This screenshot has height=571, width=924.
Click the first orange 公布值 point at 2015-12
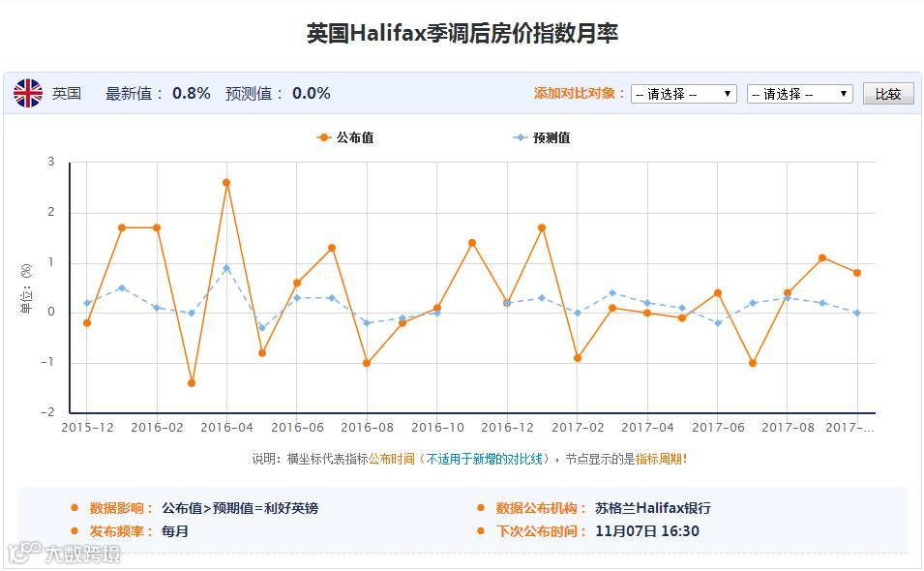click(x=87, y=323)
